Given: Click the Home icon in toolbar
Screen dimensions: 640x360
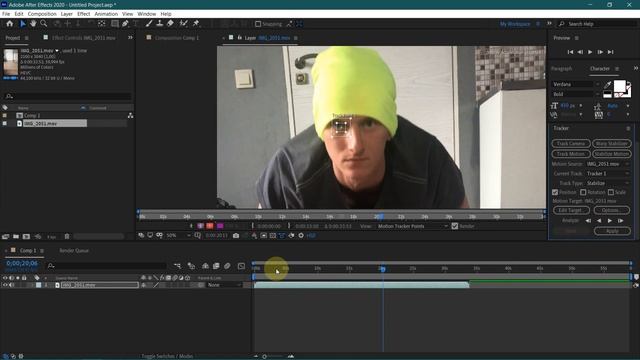Looking at the screenshot, I should point(9,24).
